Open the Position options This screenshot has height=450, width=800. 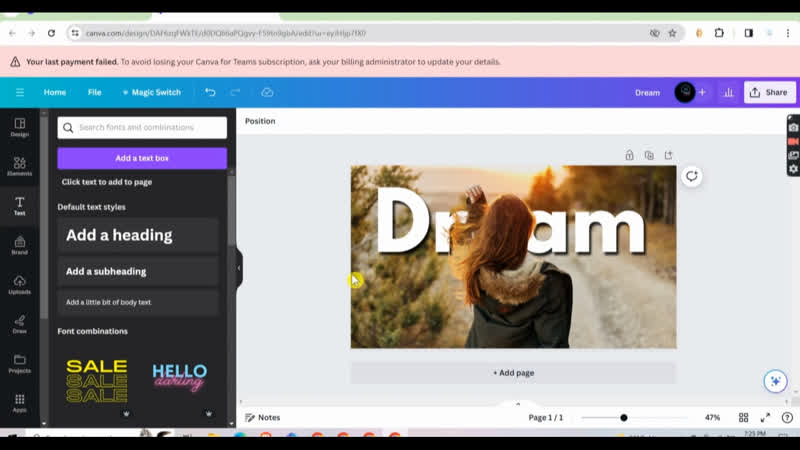pyautogui.click(x=260, y=121)
